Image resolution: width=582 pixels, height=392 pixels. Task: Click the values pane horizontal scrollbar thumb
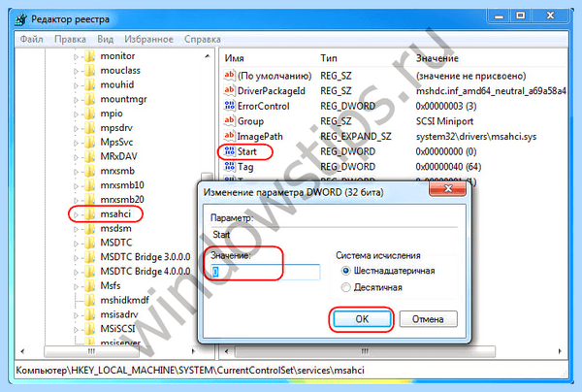click(x=365, y=351)
